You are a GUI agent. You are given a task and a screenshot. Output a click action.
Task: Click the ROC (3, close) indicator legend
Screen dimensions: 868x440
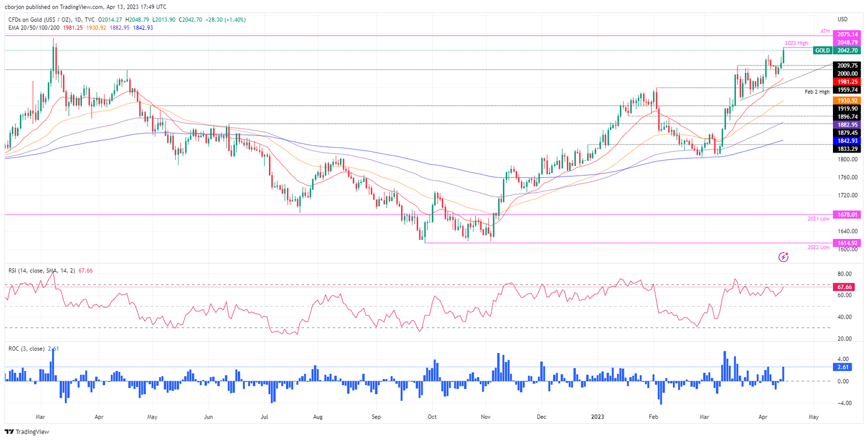pyautogui.click(x=26, y=348)
